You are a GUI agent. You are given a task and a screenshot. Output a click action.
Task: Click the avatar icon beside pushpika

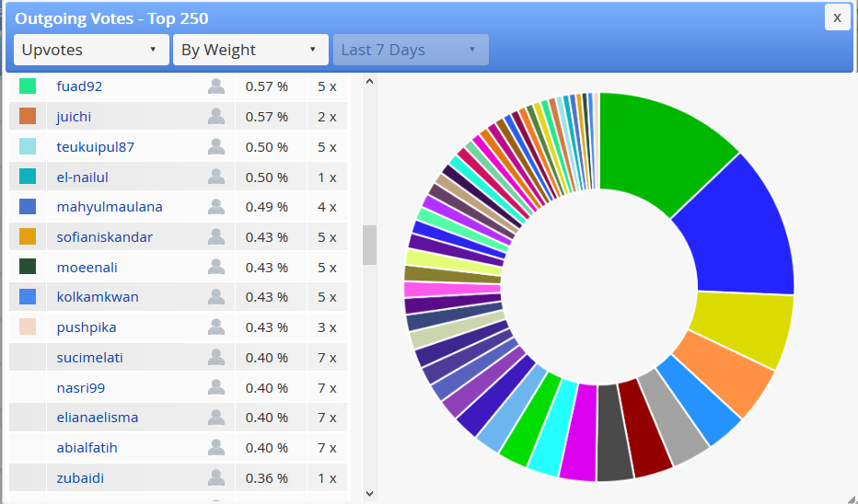[216, 326]
